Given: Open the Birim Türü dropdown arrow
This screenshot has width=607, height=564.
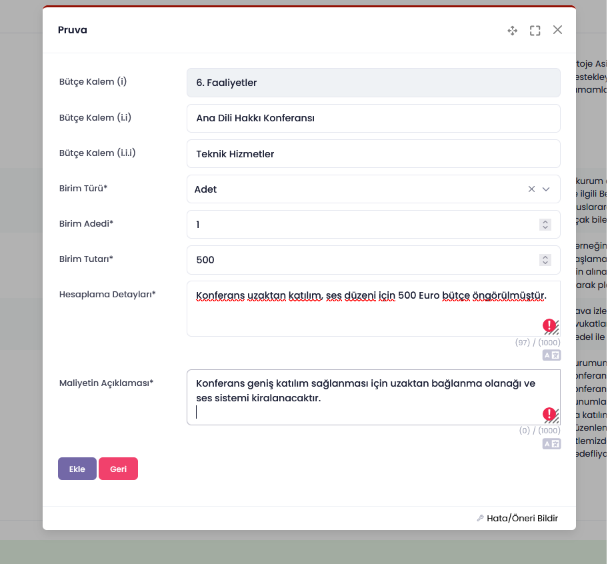Looking at the screenshot, I should point(545,189).
